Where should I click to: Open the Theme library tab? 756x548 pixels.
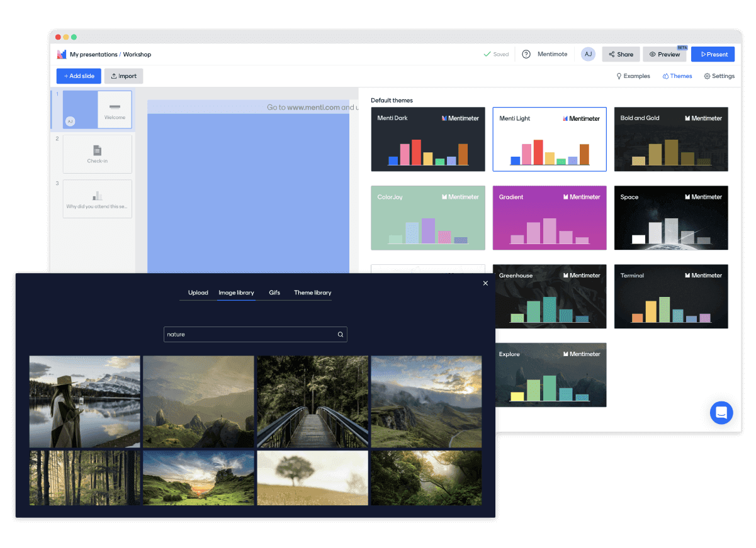click(x=313, y=293)
